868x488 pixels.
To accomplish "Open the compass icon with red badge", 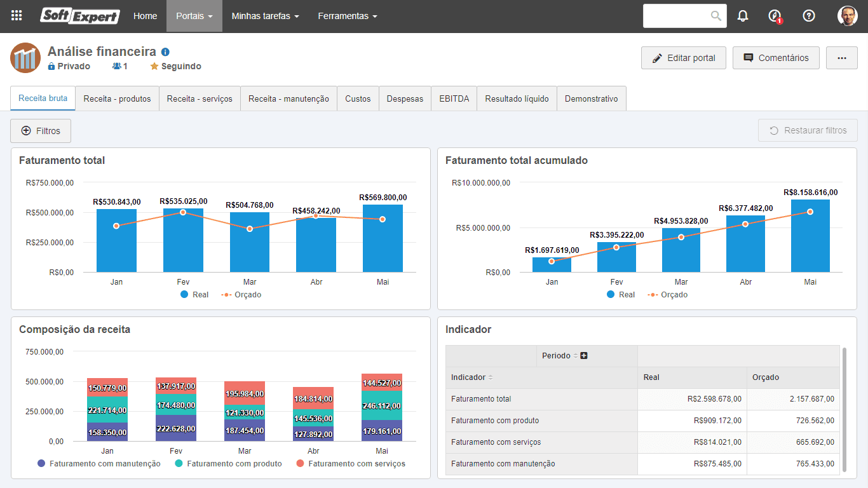I will 775,16.
